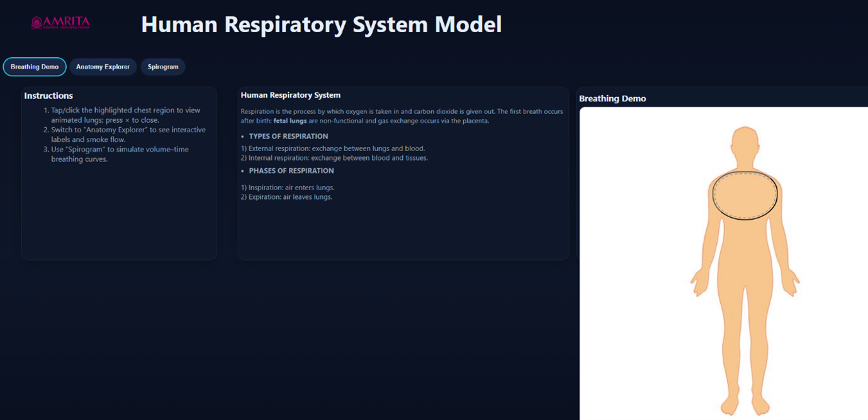This screenshot has width=868, height=420.
Task: Click the External respiration line
Action: coord(333,149)
